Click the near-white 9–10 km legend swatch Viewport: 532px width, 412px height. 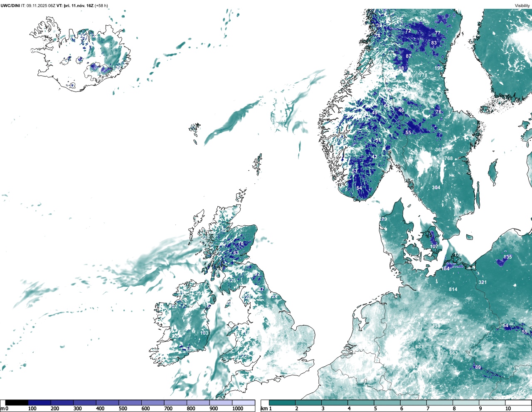[493, 402]
